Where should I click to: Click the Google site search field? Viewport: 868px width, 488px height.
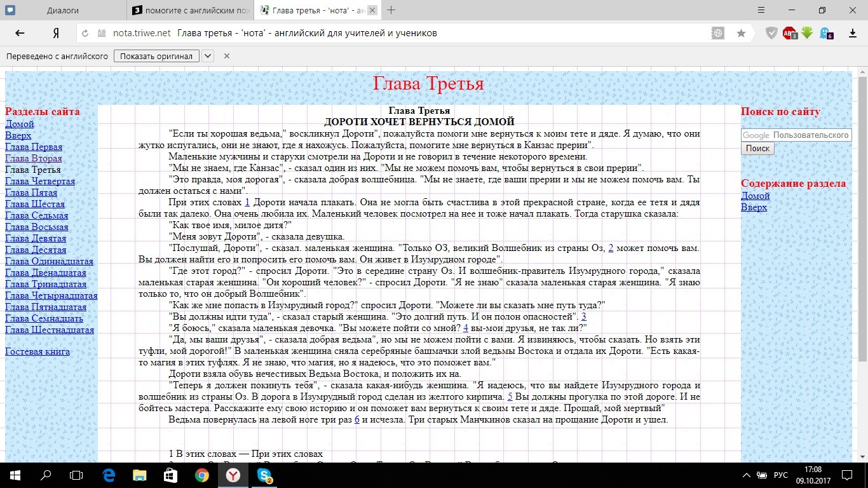coord(796,135)
